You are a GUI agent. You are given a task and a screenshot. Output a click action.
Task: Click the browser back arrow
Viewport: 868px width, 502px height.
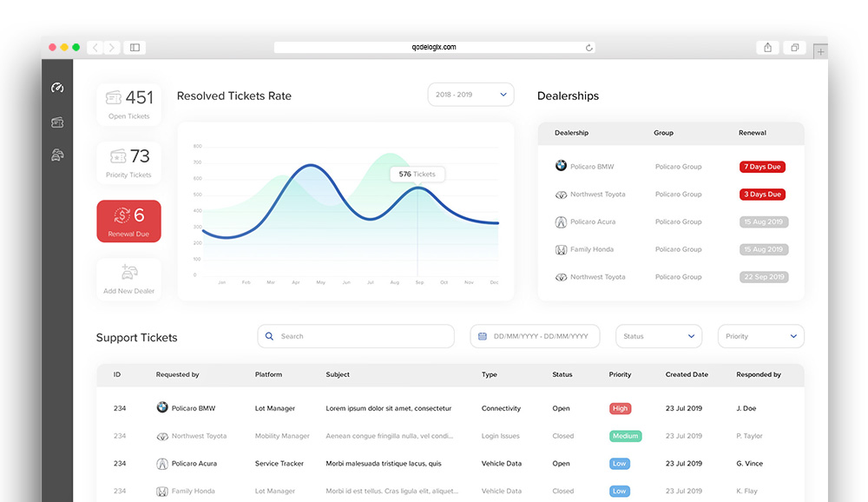pos(95,48)
